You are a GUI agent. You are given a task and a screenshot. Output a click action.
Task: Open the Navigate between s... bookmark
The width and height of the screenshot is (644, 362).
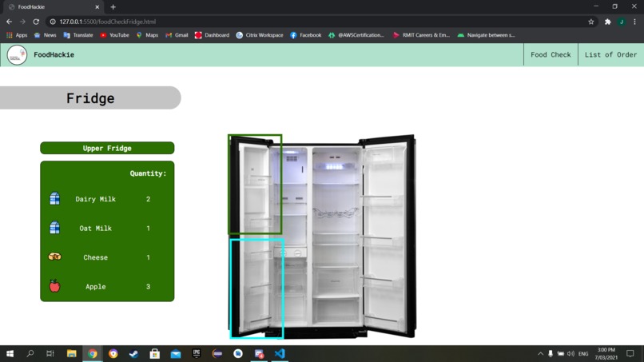(x=487, y=35)
